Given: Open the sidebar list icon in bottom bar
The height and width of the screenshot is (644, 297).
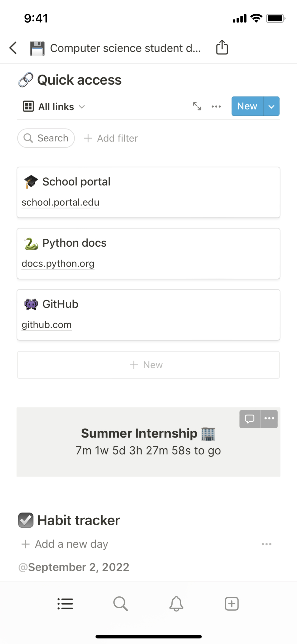Looking at the screenshot, I should (65, 604).
